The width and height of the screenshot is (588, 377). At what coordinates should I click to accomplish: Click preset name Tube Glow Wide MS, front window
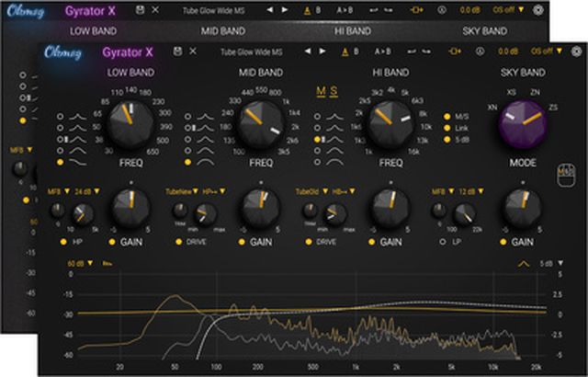251,51
